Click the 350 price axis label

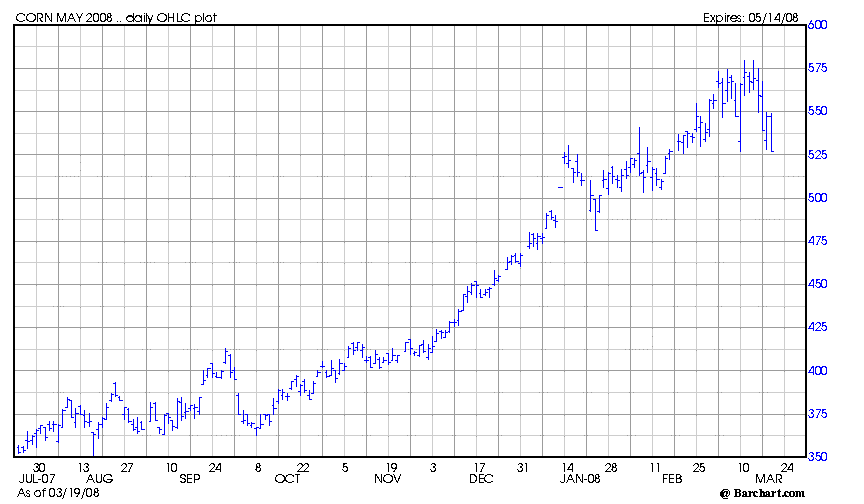818,457
